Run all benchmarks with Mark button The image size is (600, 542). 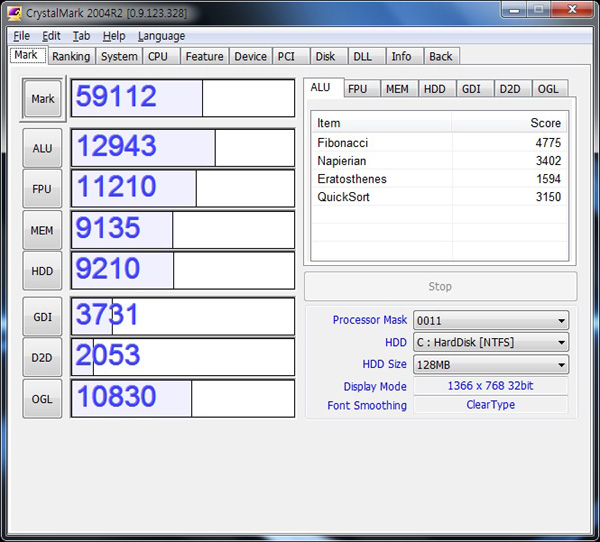coord(42,99)
